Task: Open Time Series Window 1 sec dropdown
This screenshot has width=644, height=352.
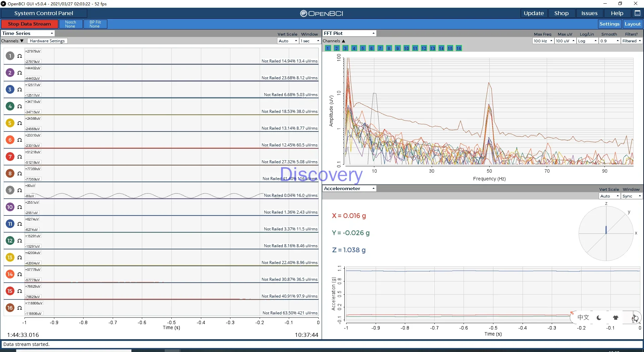Action: [x=310, y=41]
